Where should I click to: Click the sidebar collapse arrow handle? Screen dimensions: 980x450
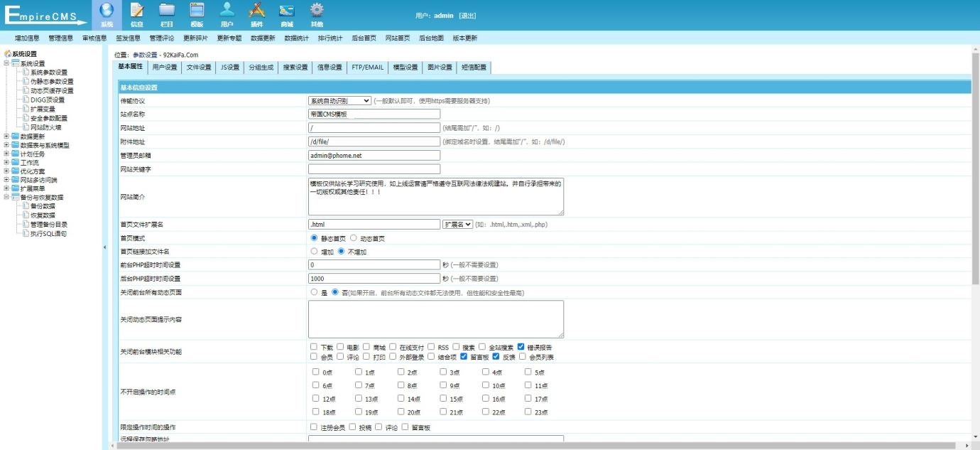point(105,247)
